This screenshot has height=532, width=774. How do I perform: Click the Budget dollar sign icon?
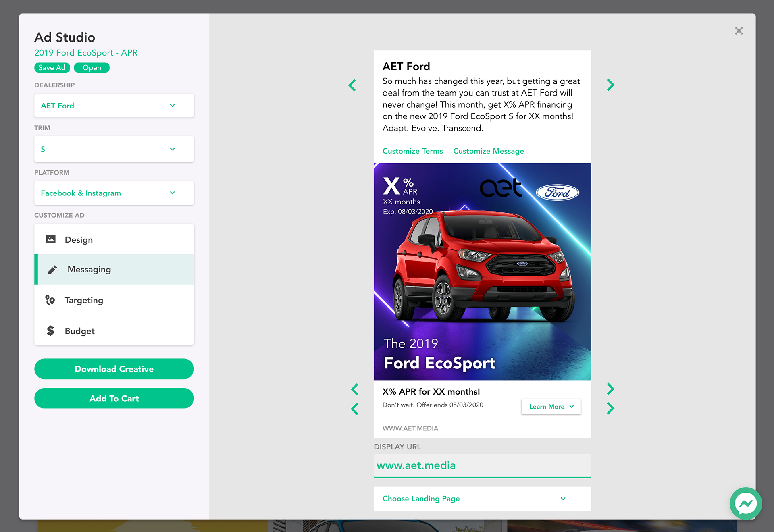[50, 331]
